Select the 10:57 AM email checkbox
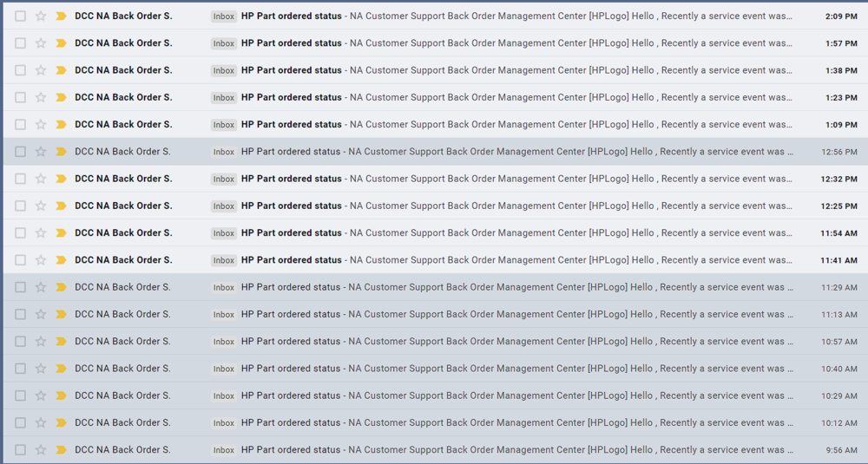 click(x=20, y=342)
